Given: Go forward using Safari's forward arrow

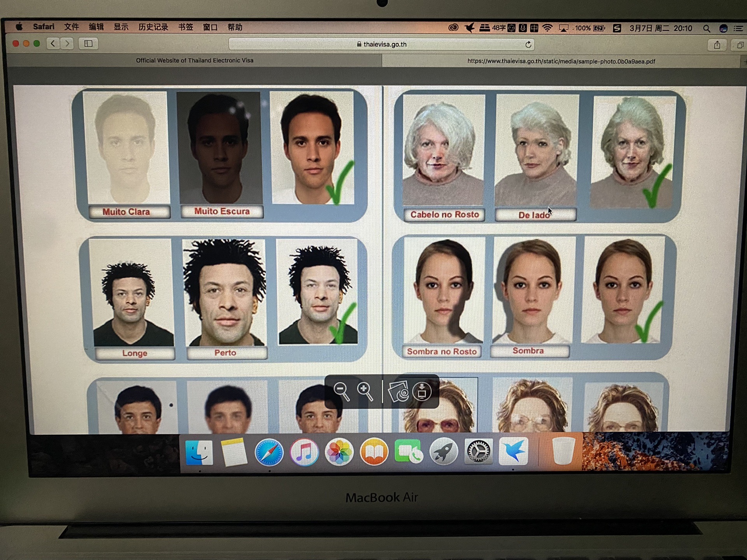Looking at the screenshot, I should [67, 44].
